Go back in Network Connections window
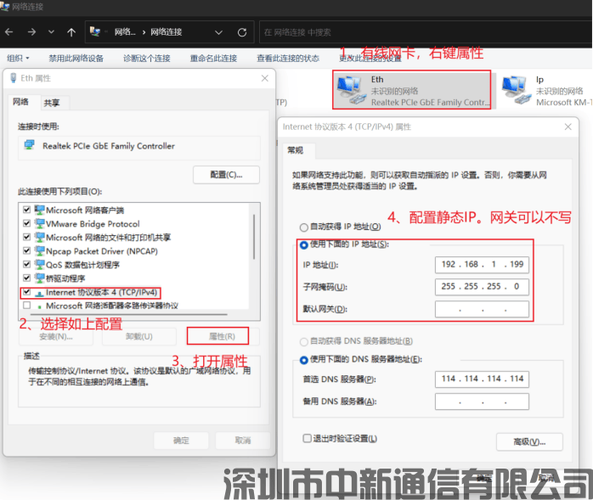 (x=9, y=32)
